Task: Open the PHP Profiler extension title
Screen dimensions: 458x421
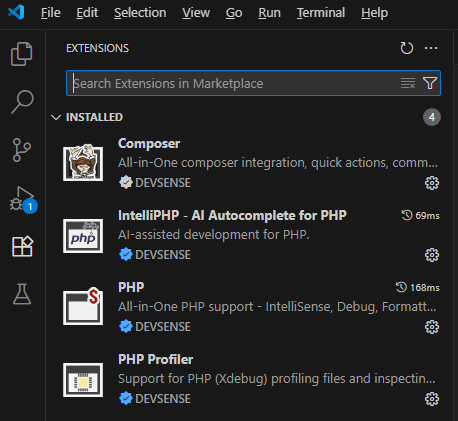Action: pyautogui.click(x=155, y=359)
